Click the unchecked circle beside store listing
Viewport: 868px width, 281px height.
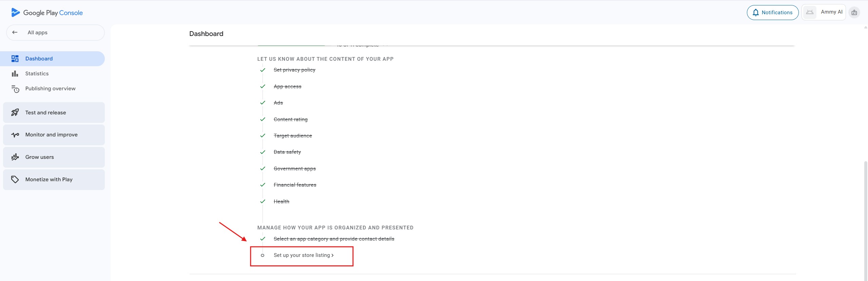tap(262, 255)
